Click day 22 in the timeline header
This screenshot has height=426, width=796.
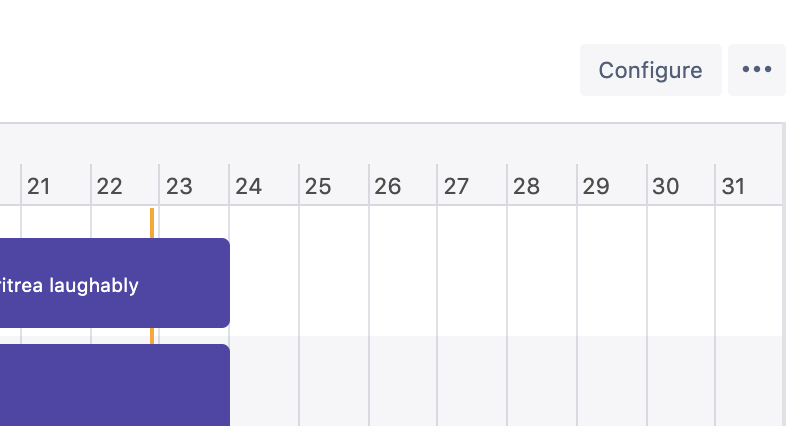[x=110, y=186]
